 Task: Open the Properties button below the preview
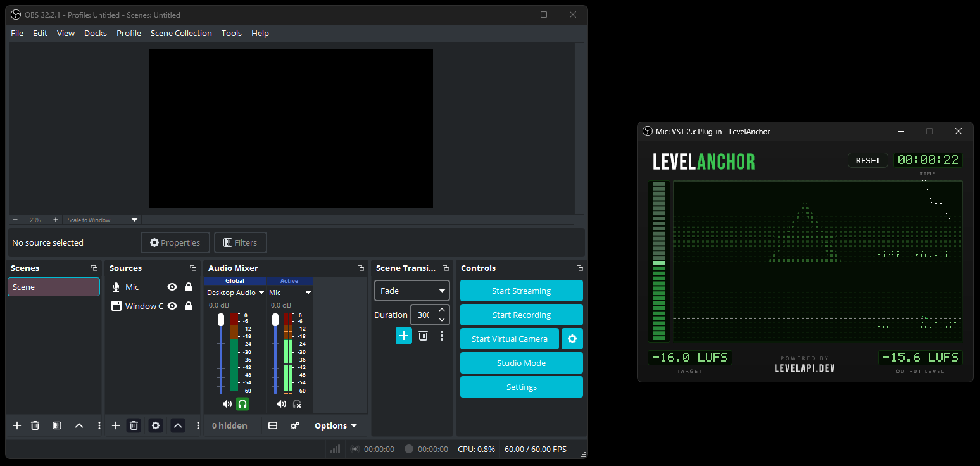pos(175,242)
